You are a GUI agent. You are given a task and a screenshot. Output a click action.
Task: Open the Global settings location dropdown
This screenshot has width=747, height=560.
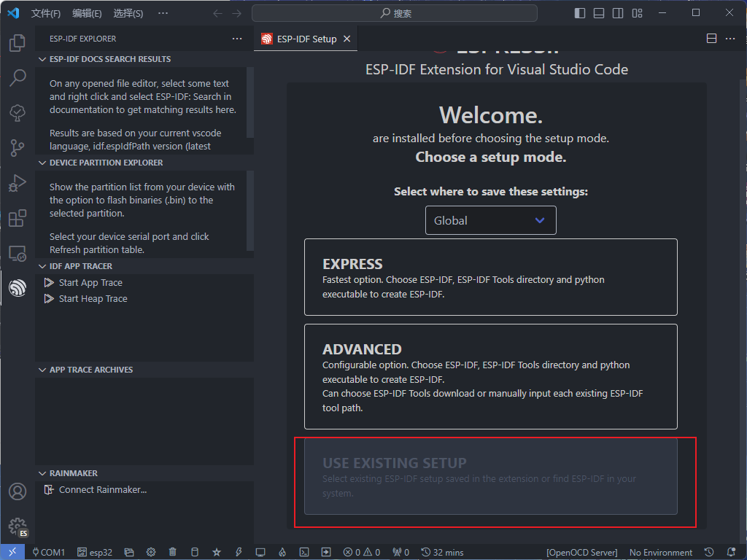(x=491, y=220)
